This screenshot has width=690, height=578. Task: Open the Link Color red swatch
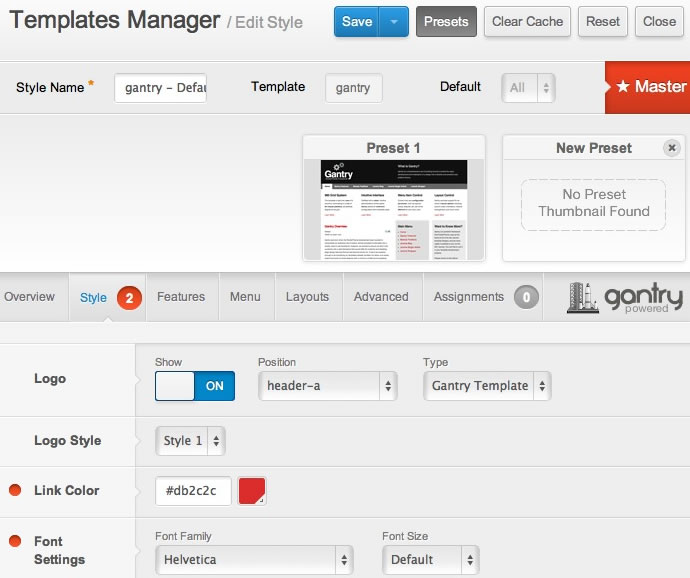pos(252,491)
